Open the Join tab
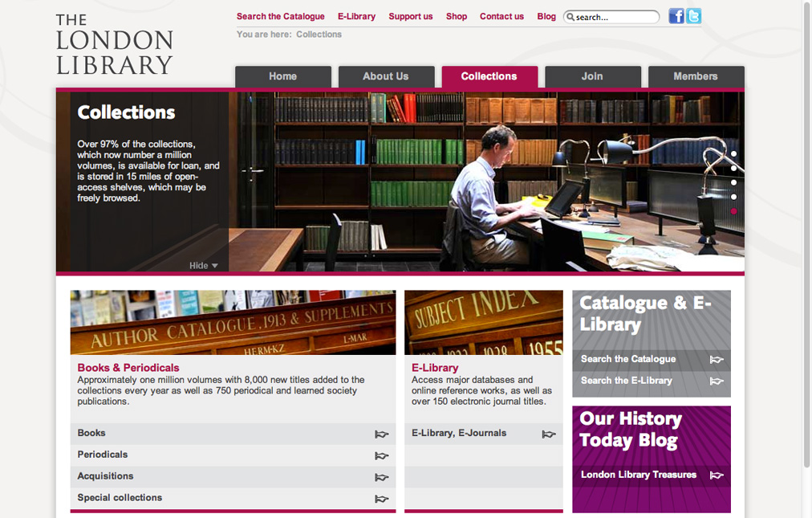The image size is (812, 518). tap(593, 77)
